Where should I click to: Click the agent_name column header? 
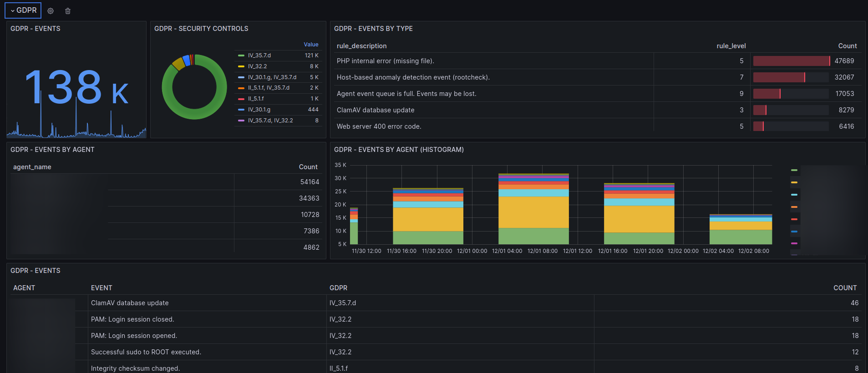pyautogui.click(x=32, y=167)
